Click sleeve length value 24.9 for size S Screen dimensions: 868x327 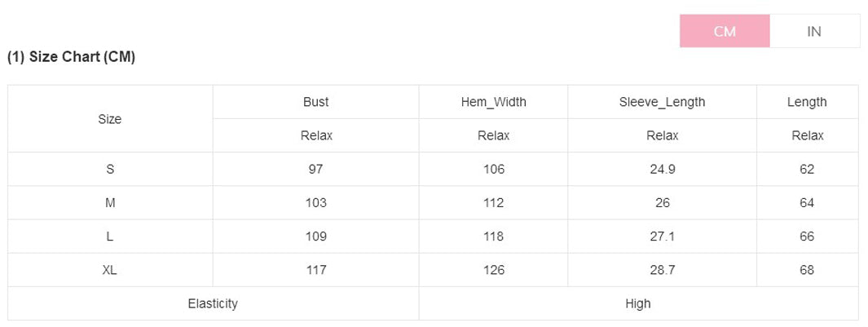point(662,170)
